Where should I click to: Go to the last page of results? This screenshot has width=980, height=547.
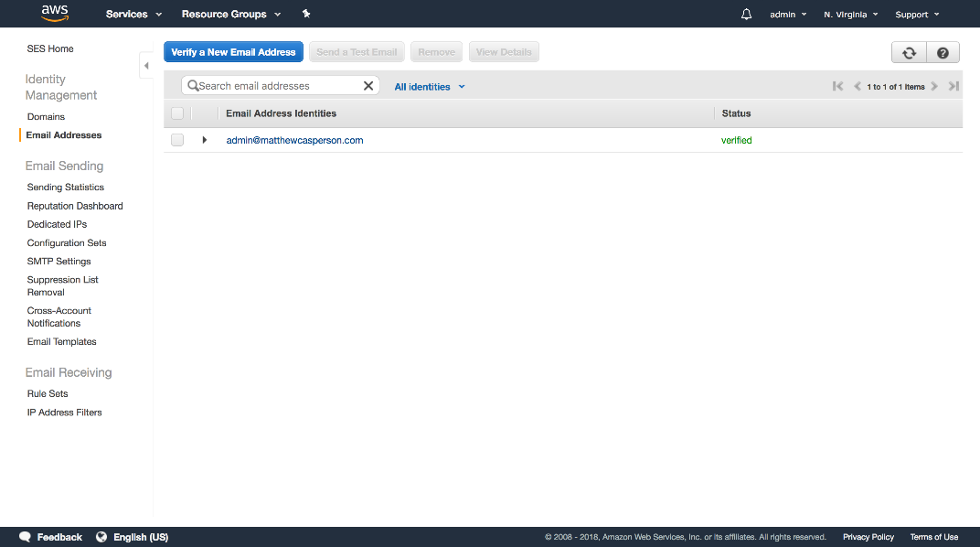[x=953, y=87]
